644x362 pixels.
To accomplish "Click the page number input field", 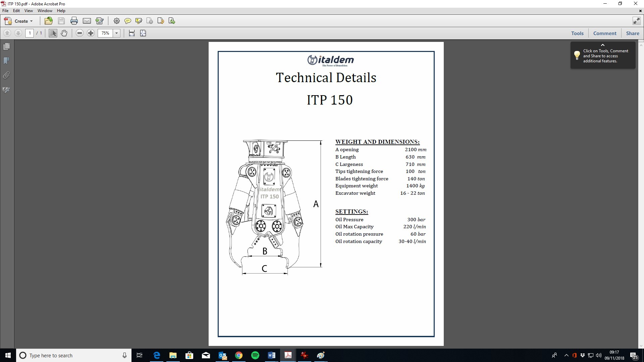I will [x=30, y=33].
